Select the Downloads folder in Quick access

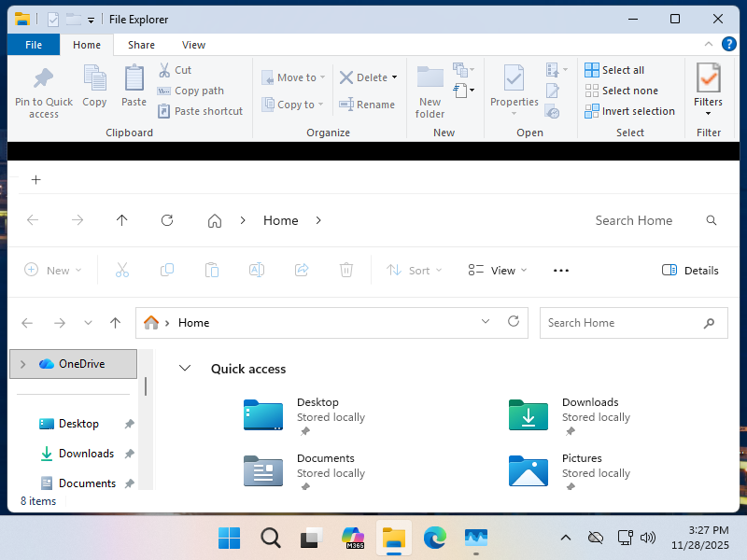pyautogui.click(x=570, y=416)
